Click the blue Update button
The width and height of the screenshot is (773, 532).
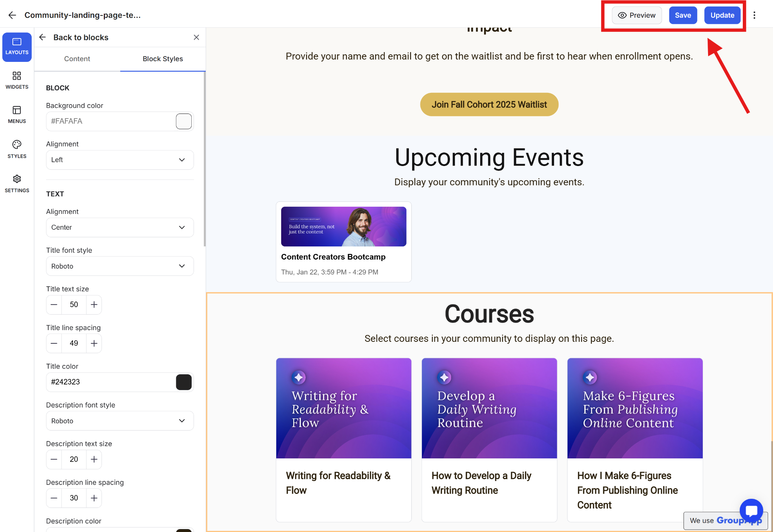tap(722, 15)
